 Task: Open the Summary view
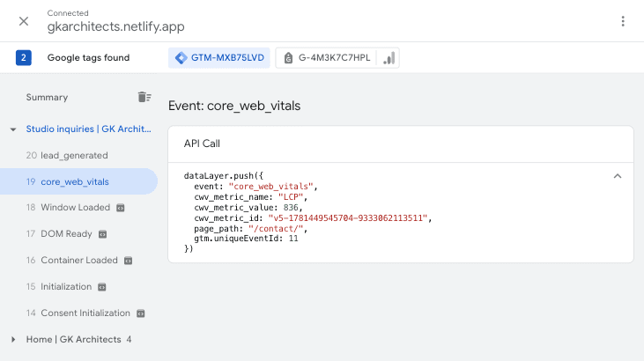coord(47,98)
